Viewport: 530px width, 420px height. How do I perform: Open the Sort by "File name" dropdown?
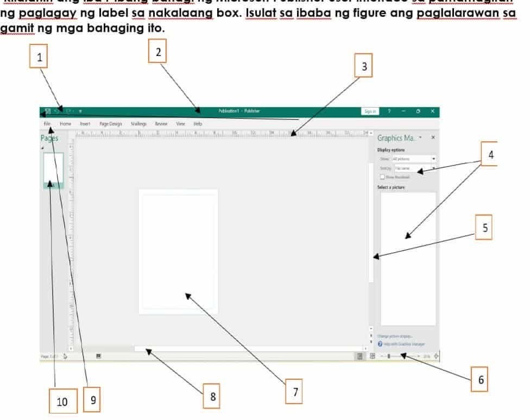433,168
